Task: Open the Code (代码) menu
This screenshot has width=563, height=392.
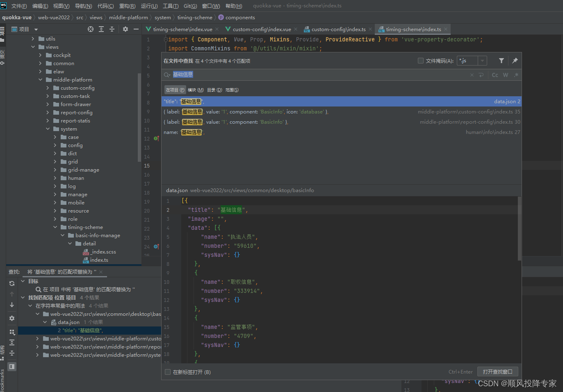Action: click(105, 6)
